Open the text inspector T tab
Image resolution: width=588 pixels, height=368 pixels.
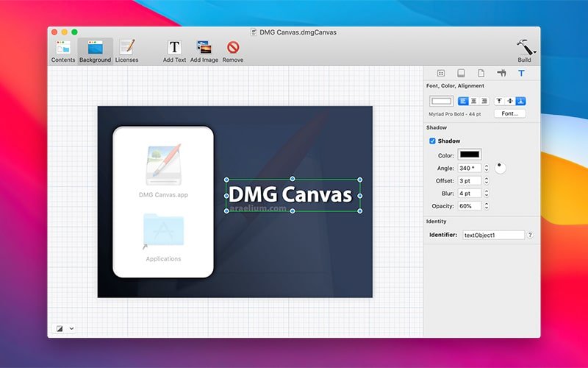(522, 74)
